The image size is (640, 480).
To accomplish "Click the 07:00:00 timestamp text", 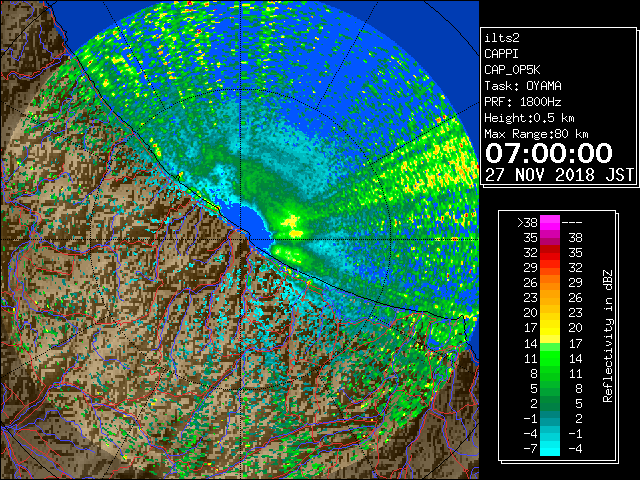I will (549, 153).
